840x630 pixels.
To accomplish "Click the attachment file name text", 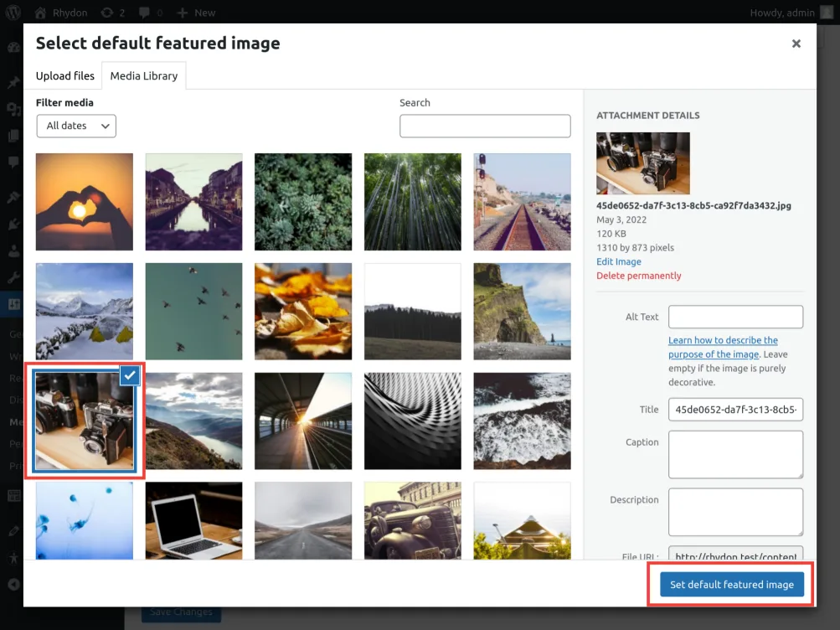I will tap(693, 205).
